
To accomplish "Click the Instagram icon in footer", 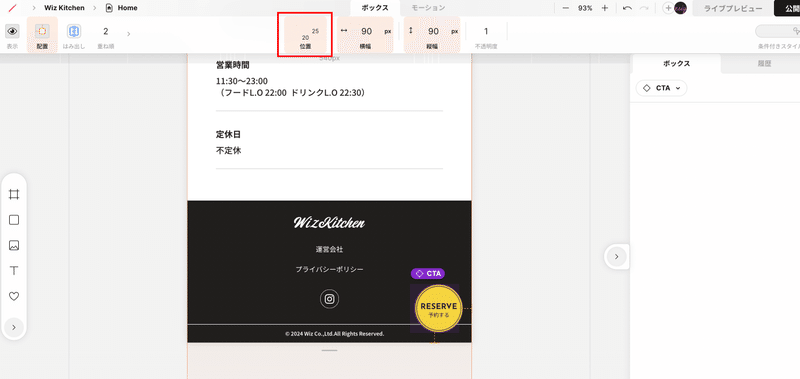I will 330,299.
